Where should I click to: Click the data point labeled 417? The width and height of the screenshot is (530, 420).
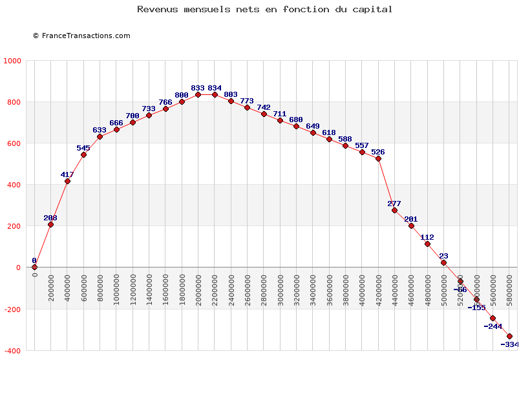67,181
